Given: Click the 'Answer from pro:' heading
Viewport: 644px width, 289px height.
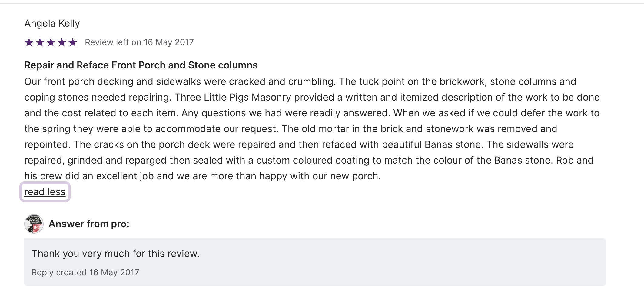Looking at the screenshot, I should tap(89, 224).
